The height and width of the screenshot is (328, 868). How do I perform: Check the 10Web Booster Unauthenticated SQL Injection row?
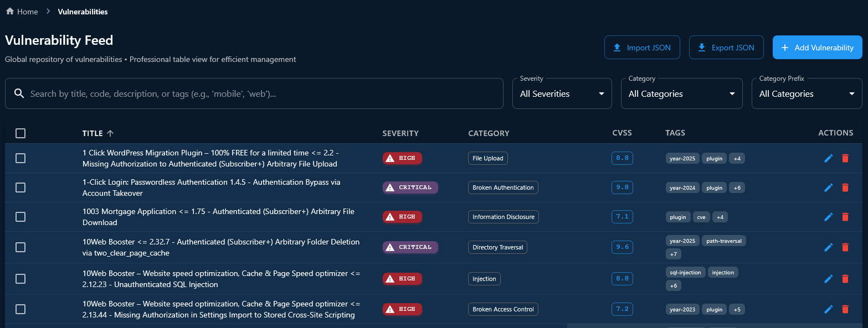pos(20,279)
